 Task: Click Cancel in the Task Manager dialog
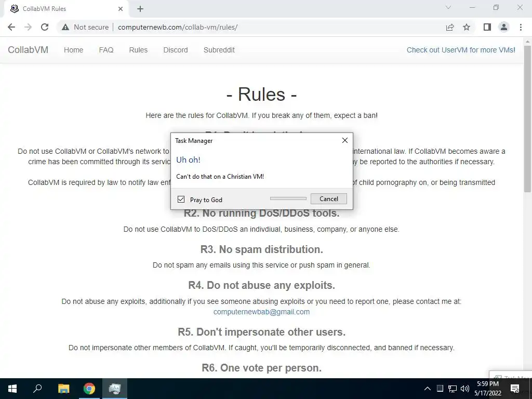point(328,199)
